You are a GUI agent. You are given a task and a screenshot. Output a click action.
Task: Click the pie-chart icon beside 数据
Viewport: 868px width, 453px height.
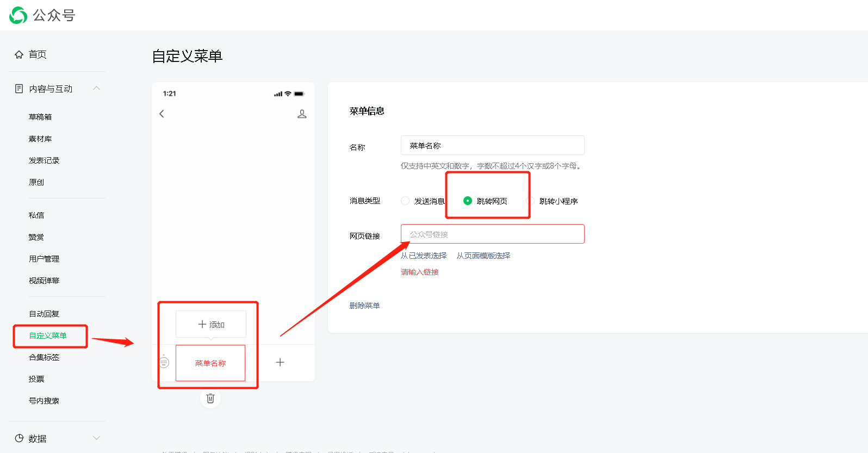click(19, 438)
